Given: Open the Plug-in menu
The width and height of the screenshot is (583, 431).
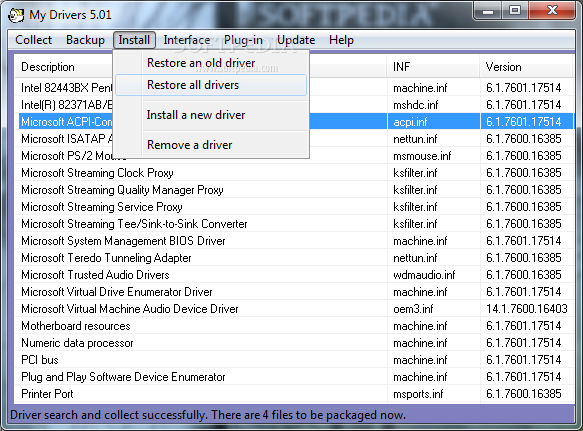Looking at the screenshot, I should (243, 40).
